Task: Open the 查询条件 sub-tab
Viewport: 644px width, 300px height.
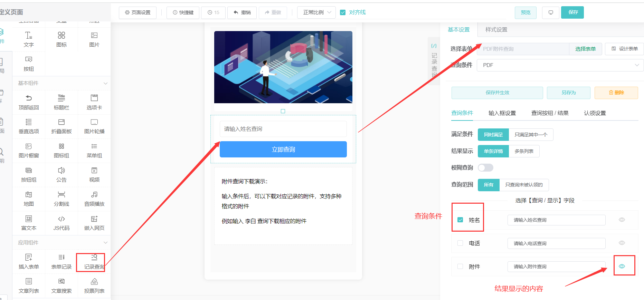Action: click(x=462, y=113)
